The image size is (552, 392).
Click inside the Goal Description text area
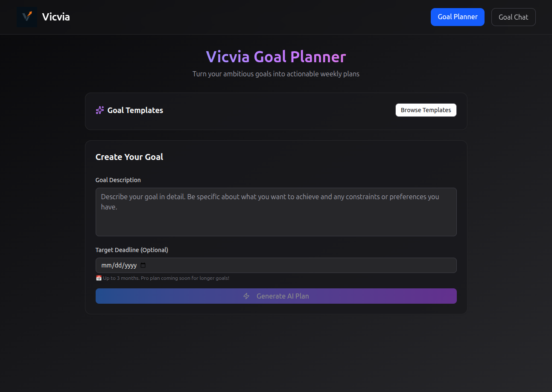[276, 211]
